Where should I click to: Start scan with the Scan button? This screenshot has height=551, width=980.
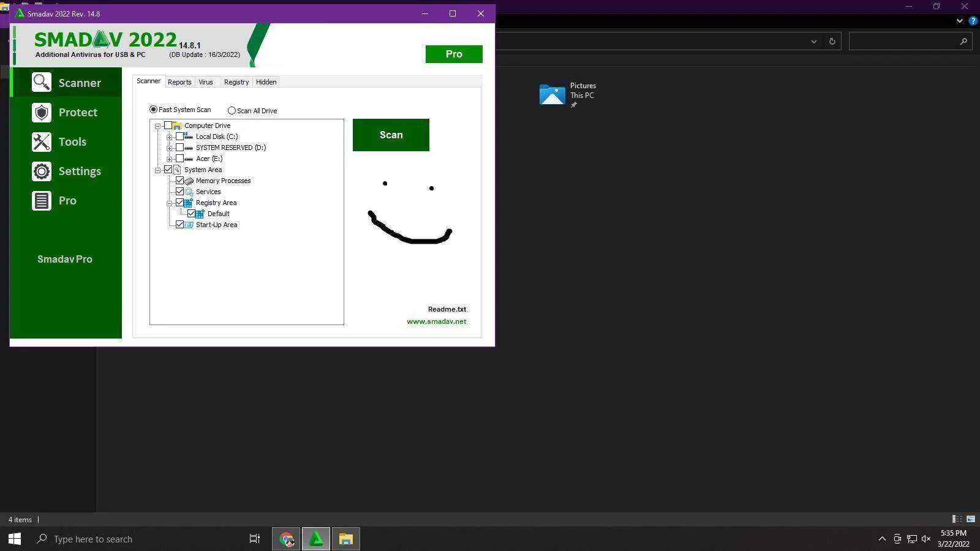[391, 135]
